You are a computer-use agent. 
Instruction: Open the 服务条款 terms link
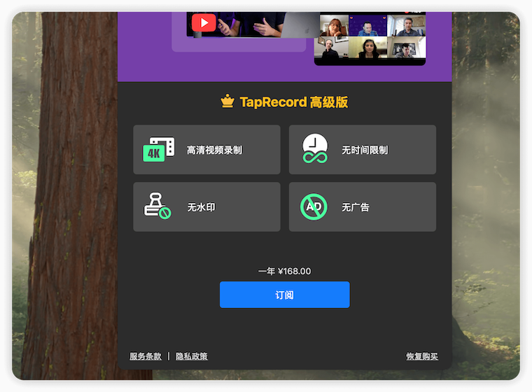click(x=146, y=356)
